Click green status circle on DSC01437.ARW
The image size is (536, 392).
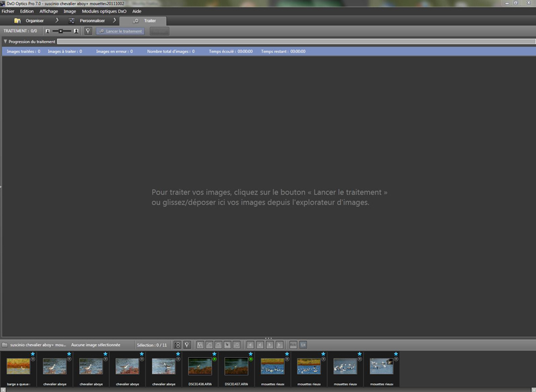click(x=251, y=359)
